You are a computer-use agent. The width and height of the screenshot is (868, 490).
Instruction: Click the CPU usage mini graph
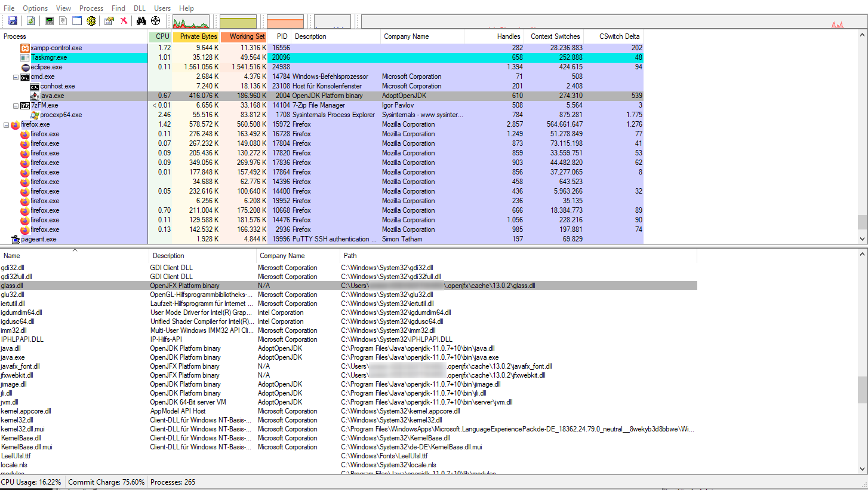point(192,20)
